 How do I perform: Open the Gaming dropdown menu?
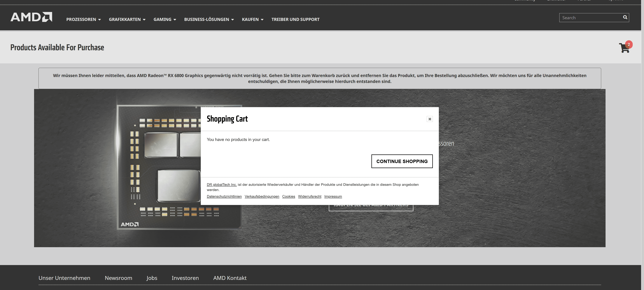[x=165, y=20]
